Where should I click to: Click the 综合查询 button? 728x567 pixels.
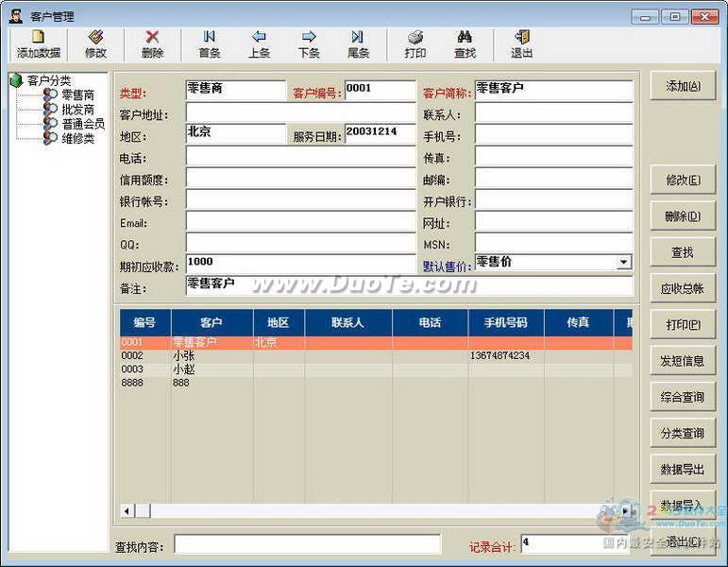coord(683,397)
